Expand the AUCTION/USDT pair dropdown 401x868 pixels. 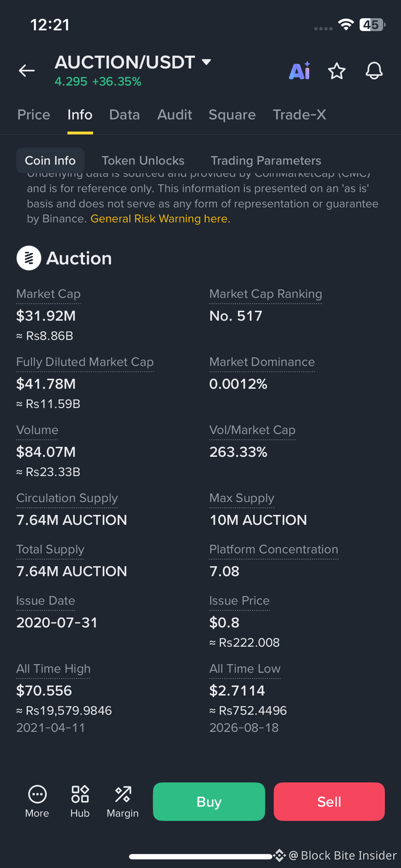[x=206, y=62]
